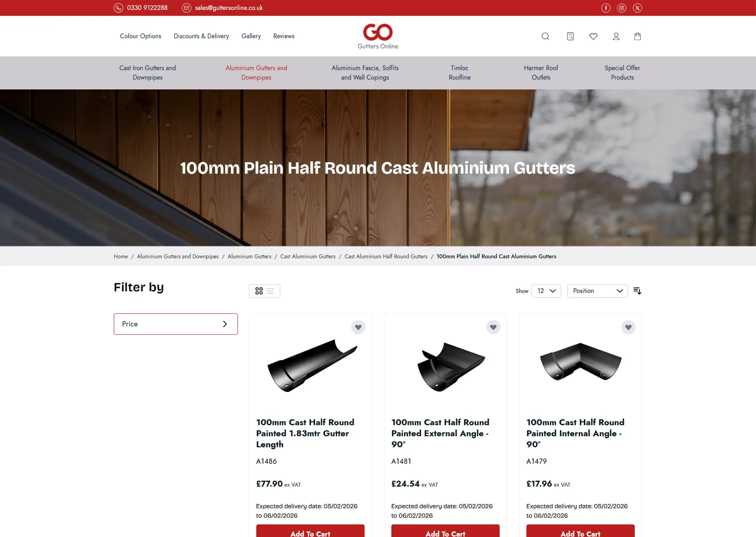
Task: Click the calculator icon in header
Action: pyautogui.click(x=570, y=36)
